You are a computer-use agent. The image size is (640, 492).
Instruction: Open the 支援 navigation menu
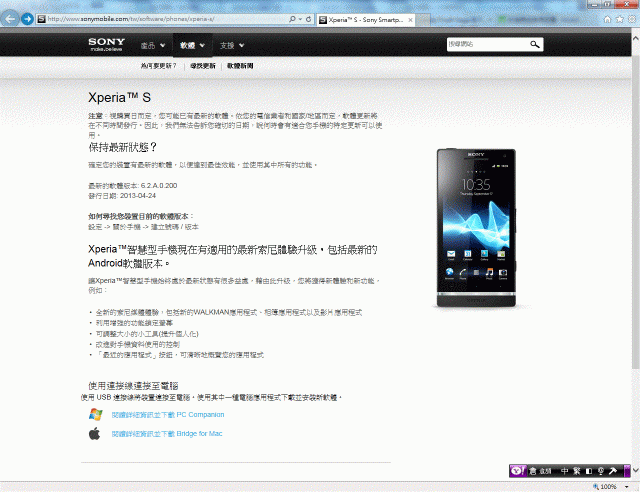coord(227,45)
